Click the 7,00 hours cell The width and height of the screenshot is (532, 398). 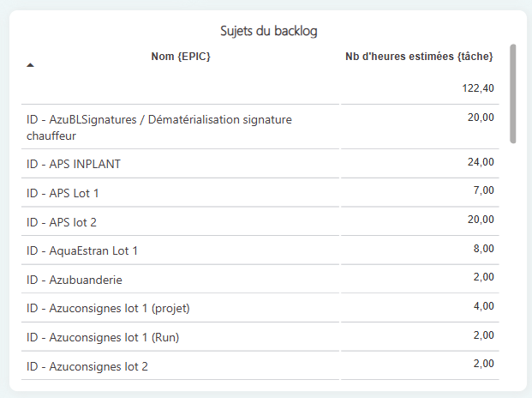[x=483, y=190]
